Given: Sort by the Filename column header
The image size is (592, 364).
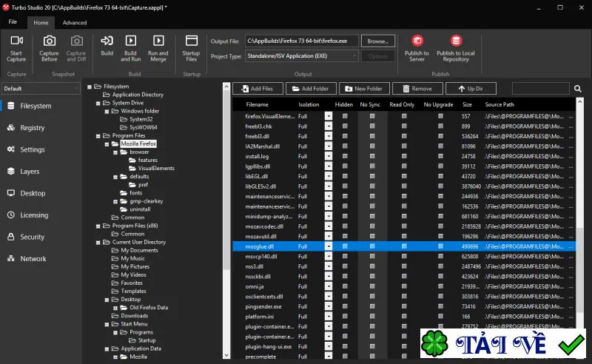Looking at the screenshot, I should 257,104.
